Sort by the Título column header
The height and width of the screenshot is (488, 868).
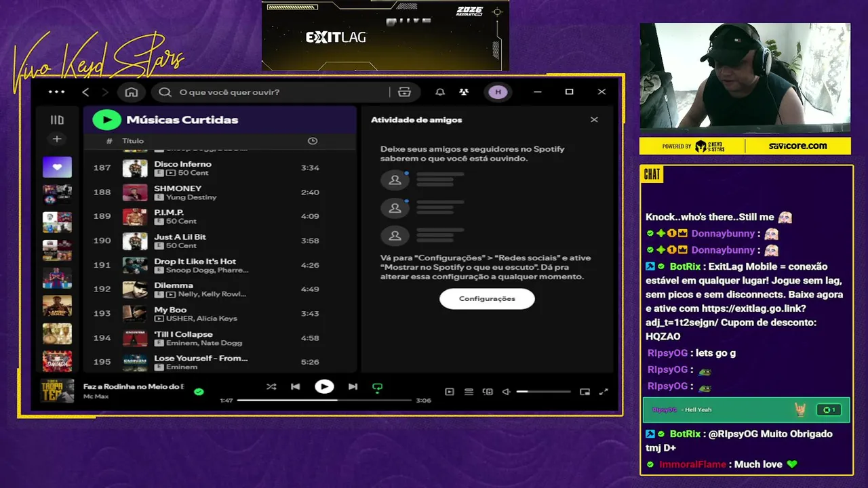click(x=133, y=141)
